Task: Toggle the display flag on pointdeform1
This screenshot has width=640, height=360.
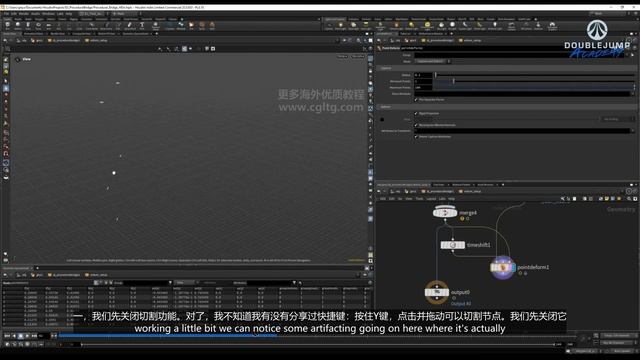Action: click(513, 267)
